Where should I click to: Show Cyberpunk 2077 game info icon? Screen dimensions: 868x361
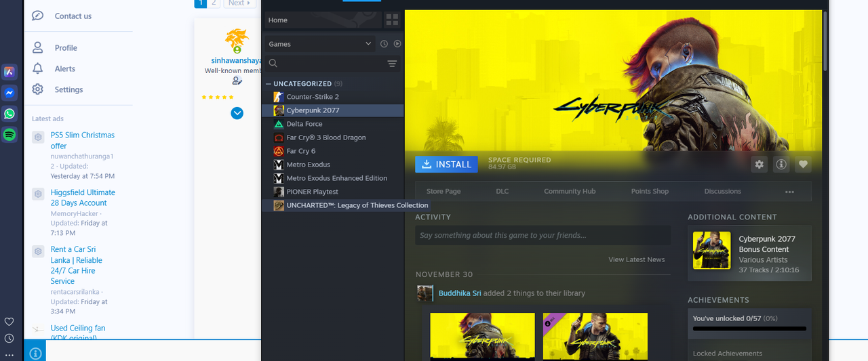[x=781, y=164]
